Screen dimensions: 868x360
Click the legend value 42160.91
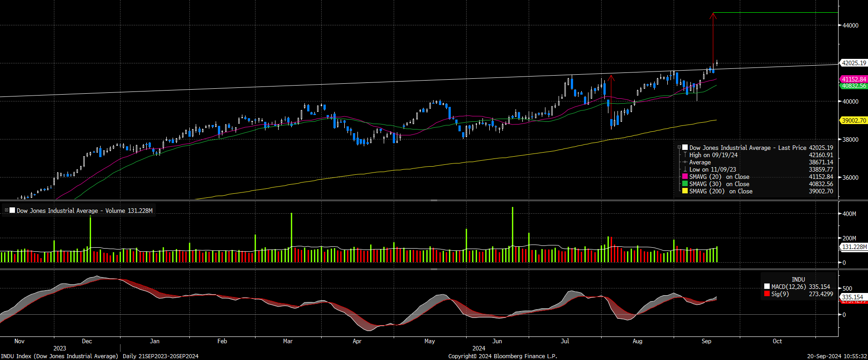(821, 155)
